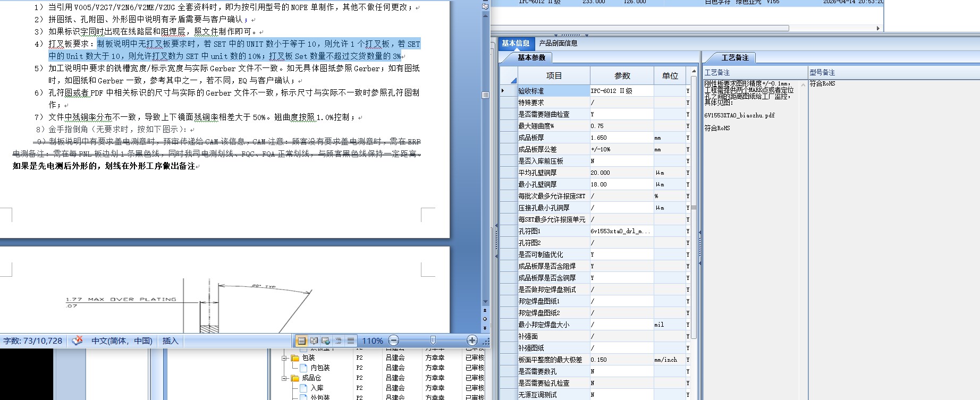Click the 最小邦定焊盘大小 unit 'mil'

pos(669,325)
